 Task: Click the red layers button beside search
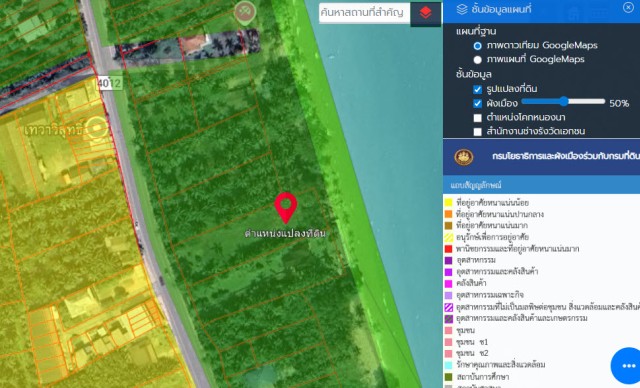pyautogui.click(x=425, y=14)
